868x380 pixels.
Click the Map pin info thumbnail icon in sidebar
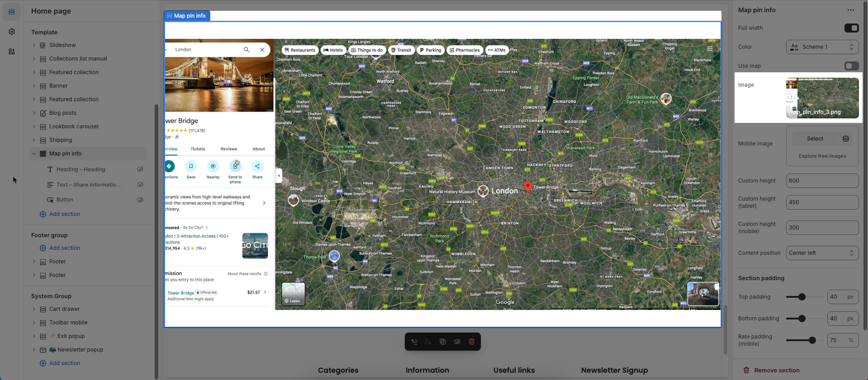(43, 154)
